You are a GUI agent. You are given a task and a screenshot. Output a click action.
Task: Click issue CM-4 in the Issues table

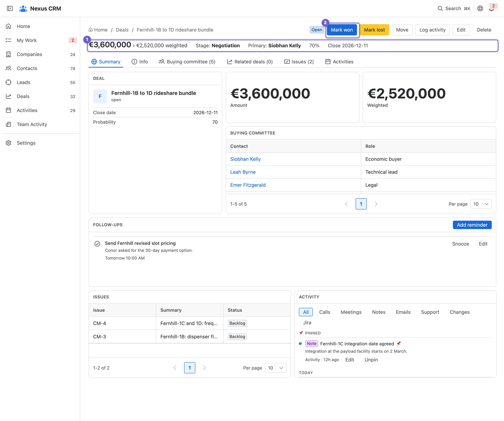point(100,323)
